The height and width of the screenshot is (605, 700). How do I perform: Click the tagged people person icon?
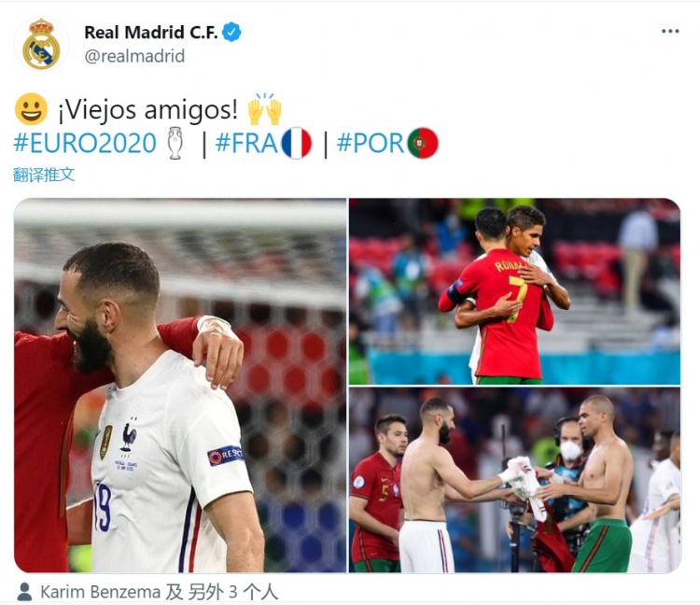[x=24, y=592]
